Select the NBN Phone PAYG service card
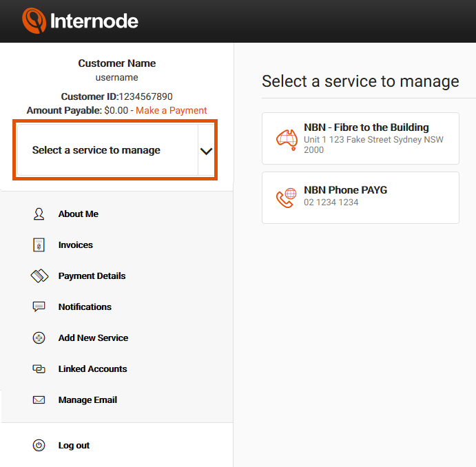Viewport: 476px width, 467px height. [360, 198]
